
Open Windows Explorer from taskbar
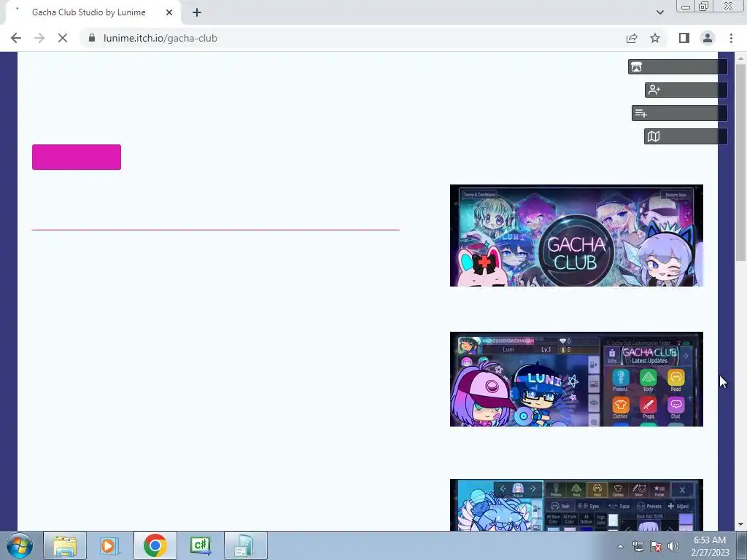tap(65, 545)
